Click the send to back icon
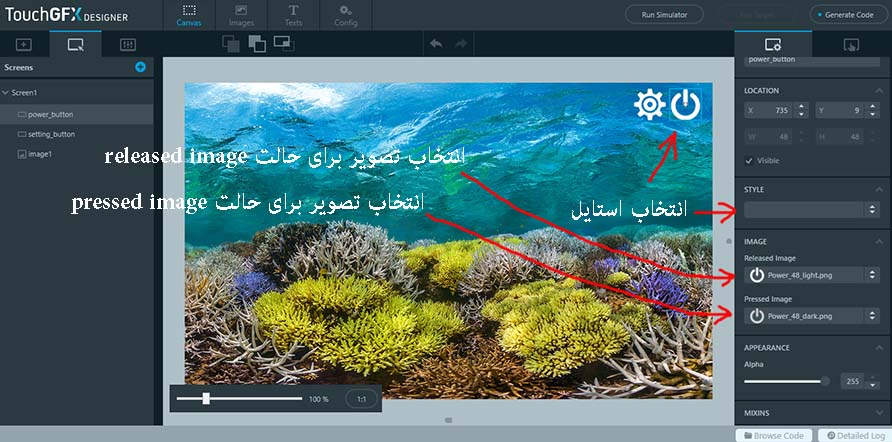The width and height of the screenshot is (892, 442). click(256, 44)
